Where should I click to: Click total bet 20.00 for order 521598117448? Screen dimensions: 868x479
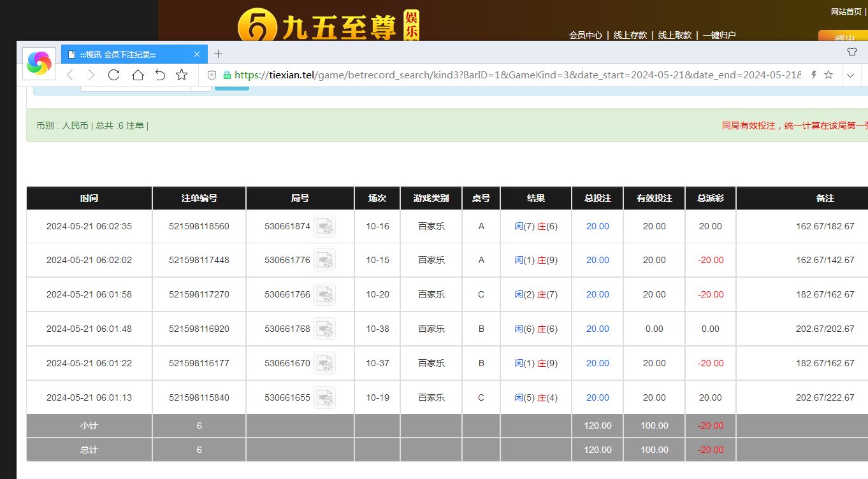597,260
